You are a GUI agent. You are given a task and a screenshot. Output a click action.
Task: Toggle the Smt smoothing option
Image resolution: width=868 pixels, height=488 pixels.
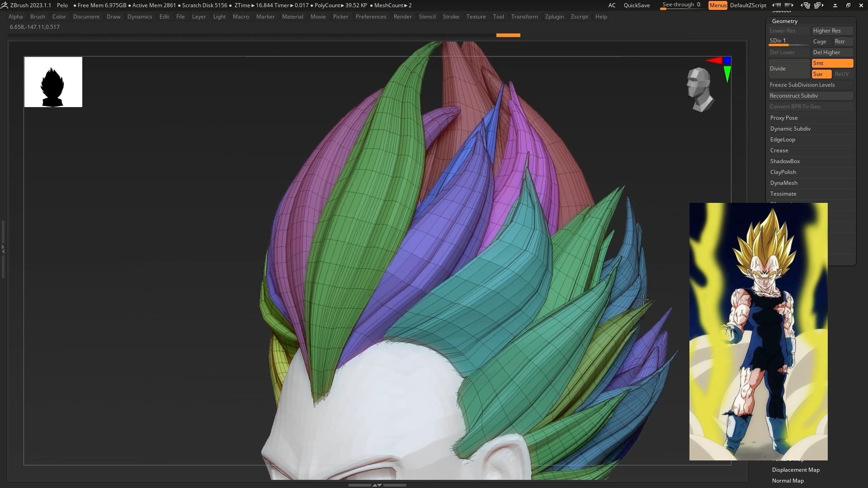tap(832, 63)
